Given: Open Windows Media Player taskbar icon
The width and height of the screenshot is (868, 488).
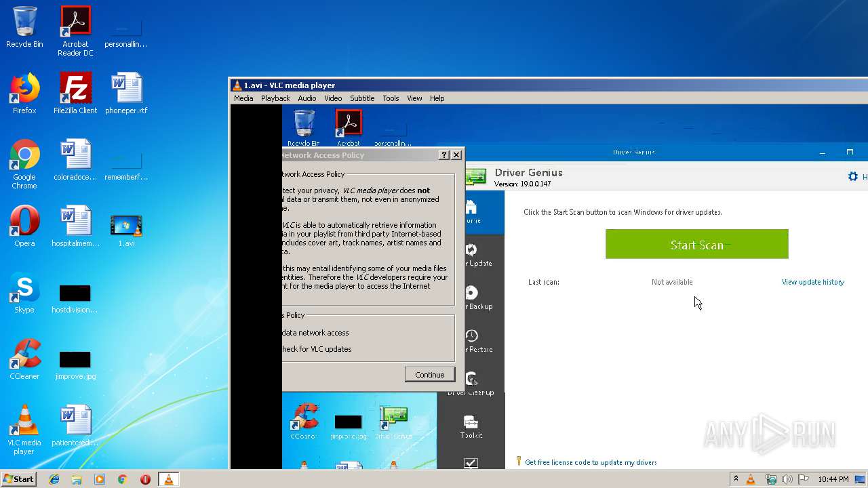Looking at the screenshot, I should pyautogui.click(x=100, y=479).
